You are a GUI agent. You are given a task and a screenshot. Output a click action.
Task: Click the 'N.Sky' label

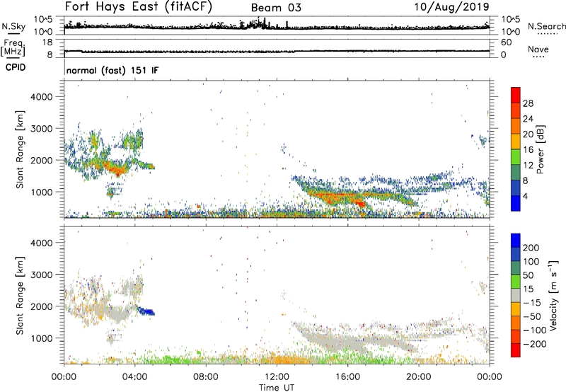coord(13,26)
